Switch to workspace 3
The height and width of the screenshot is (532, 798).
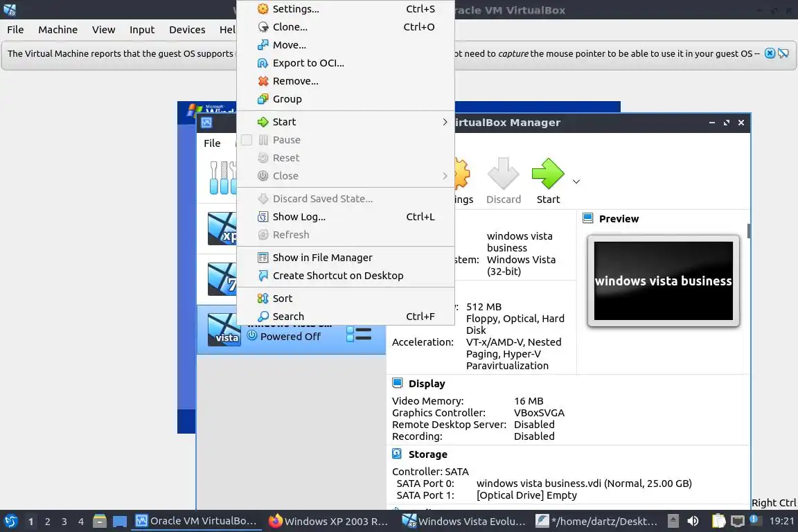point(64,522)
